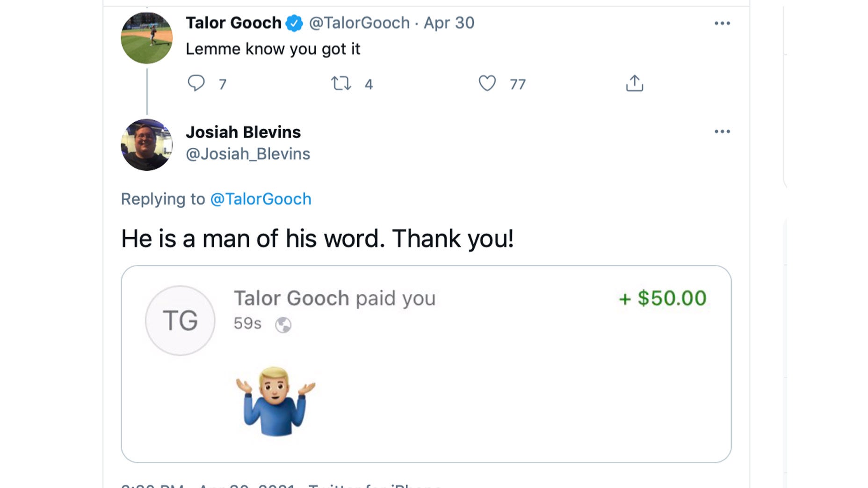Like Talor Gooch's tweet with the heart
The height and width of the screenshot is (488, 868).
pyautogui.click(x=487, y=83)
